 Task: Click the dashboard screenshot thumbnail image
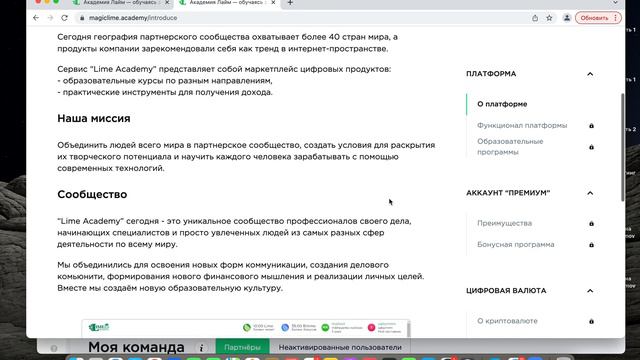(x=245, y=328)
